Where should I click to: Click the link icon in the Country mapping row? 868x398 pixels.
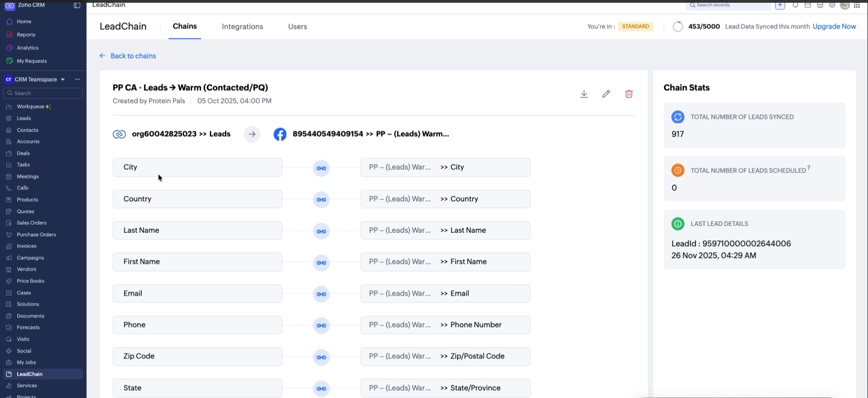point(321,200)
